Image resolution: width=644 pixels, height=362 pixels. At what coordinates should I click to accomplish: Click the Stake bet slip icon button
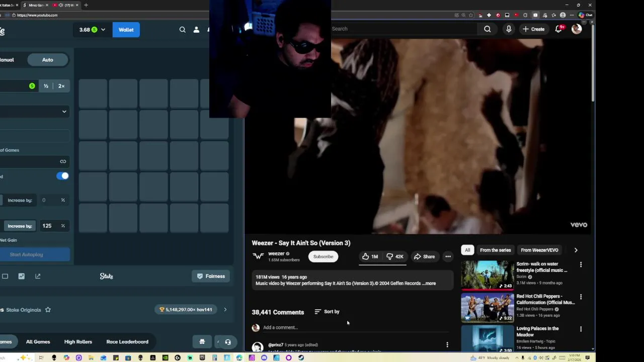(202, 342)
